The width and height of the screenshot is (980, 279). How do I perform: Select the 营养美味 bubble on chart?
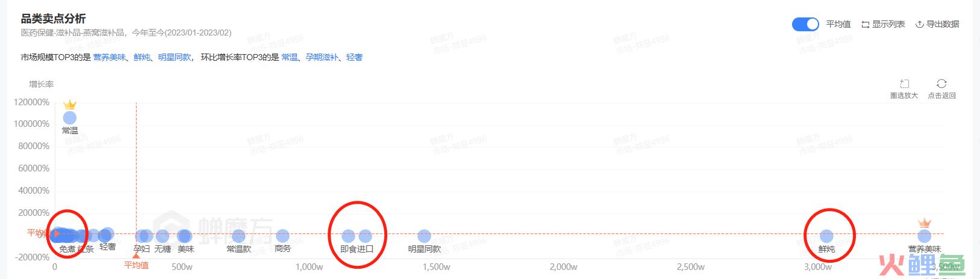[924, 236]
